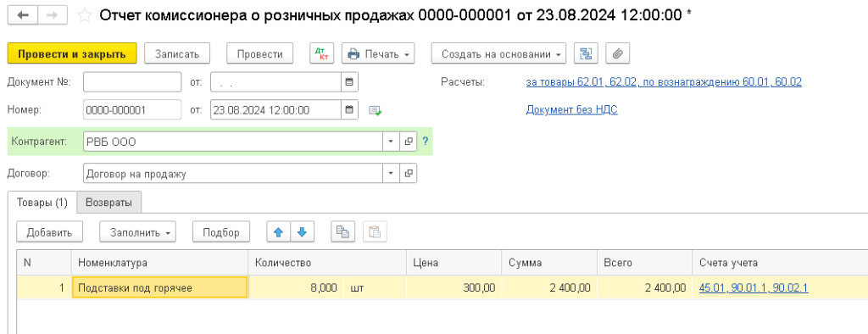868x334 pixels.
Task: Click the Всего column header
Action: [645, 263]
